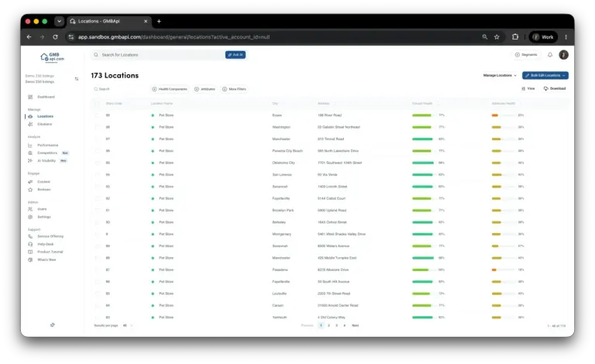Open the Health Components filter
Image resolution: width=595 pixels, height=364 pixels.
coord(170,89)
